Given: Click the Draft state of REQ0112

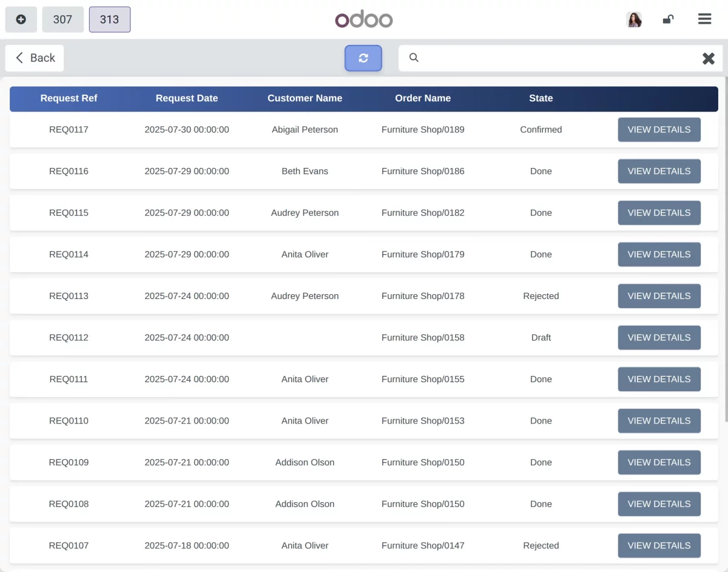Looking at the screenshot, I should click(x=541, y=338).
